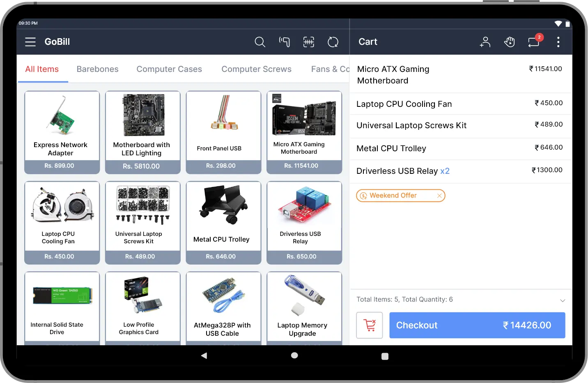The height and width of the screenshot is (383, 588).
Task: Open the Computer Screws category tab
Action: (x=256, y=69)
